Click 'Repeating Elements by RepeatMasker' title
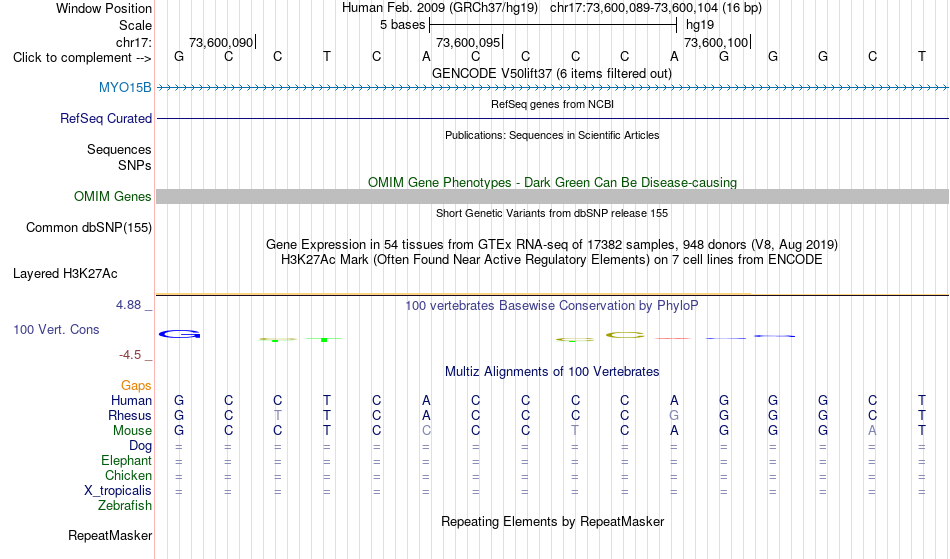 pyautogui.click(x=553, y=521)
